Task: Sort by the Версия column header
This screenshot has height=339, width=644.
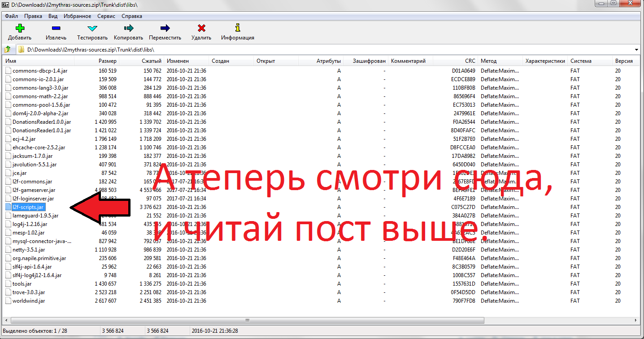Action: point(627,61)
